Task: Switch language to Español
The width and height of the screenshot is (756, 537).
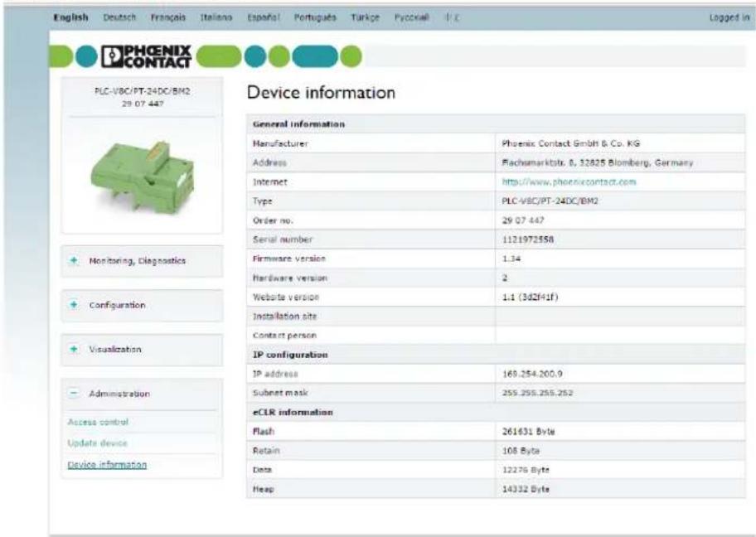Action: 264,17
